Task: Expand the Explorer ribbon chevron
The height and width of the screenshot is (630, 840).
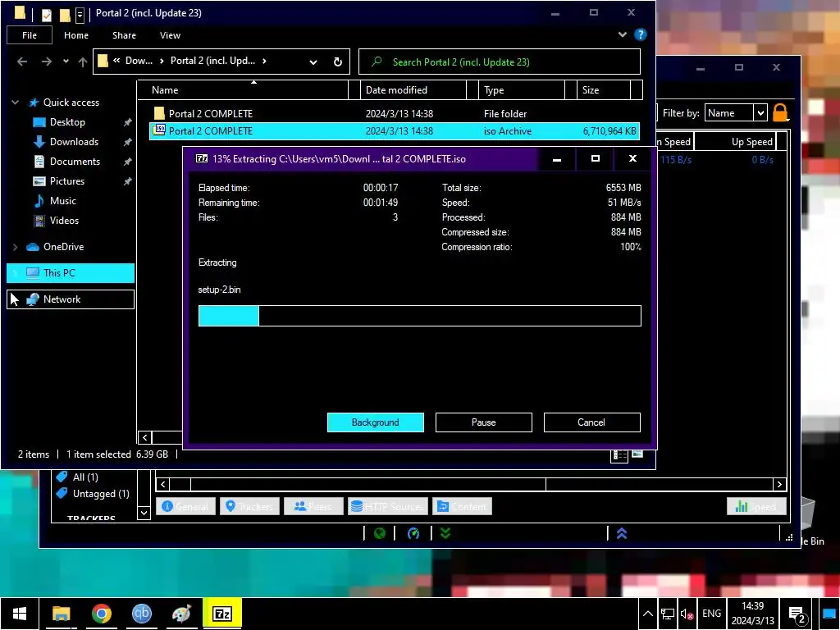Action: [x=622, y=34]
